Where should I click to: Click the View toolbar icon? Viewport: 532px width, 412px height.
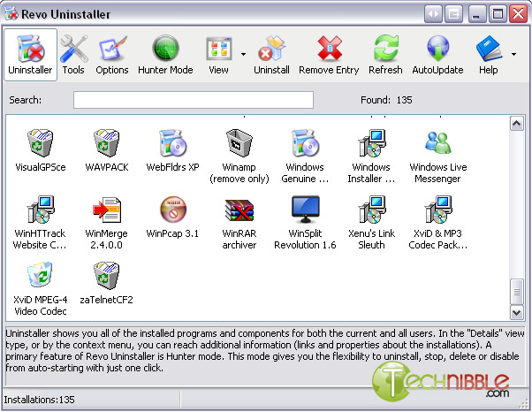point(219,50)
